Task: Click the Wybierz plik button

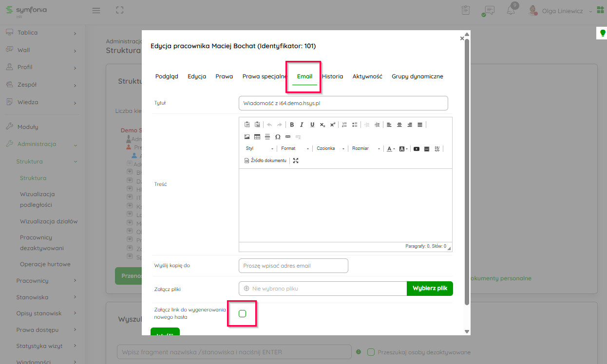Action: 430,289
